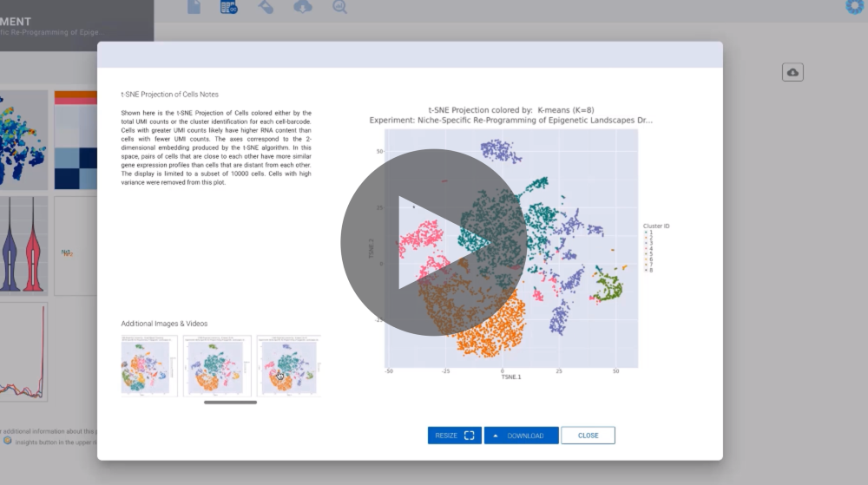
Task: Select first additional image thumbnail
Action: pos(149,365)
